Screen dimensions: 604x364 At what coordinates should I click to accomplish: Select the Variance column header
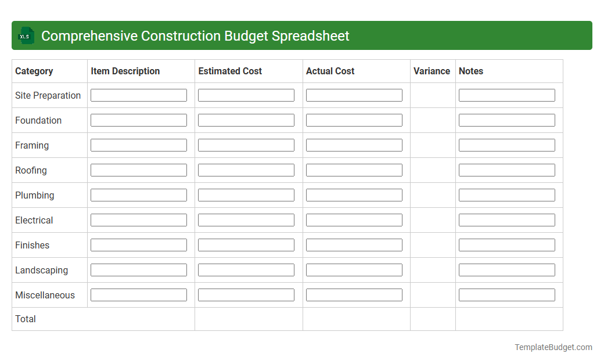(x=432, y=71)
